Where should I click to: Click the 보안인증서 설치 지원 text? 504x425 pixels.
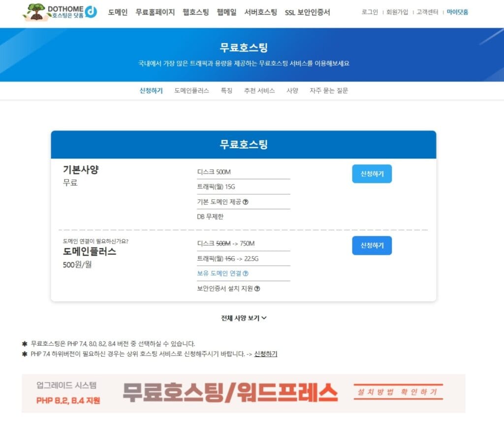[225, 288]
